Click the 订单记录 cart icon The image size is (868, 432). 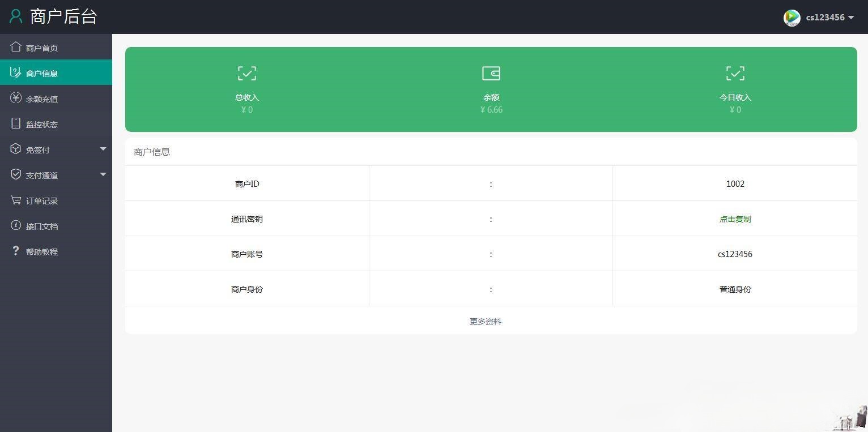(x=16, y=200)
